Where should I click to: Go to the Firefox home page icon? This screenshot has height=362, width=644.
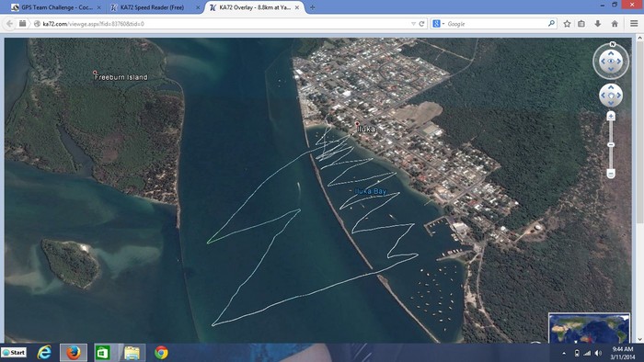pos(615,24)
